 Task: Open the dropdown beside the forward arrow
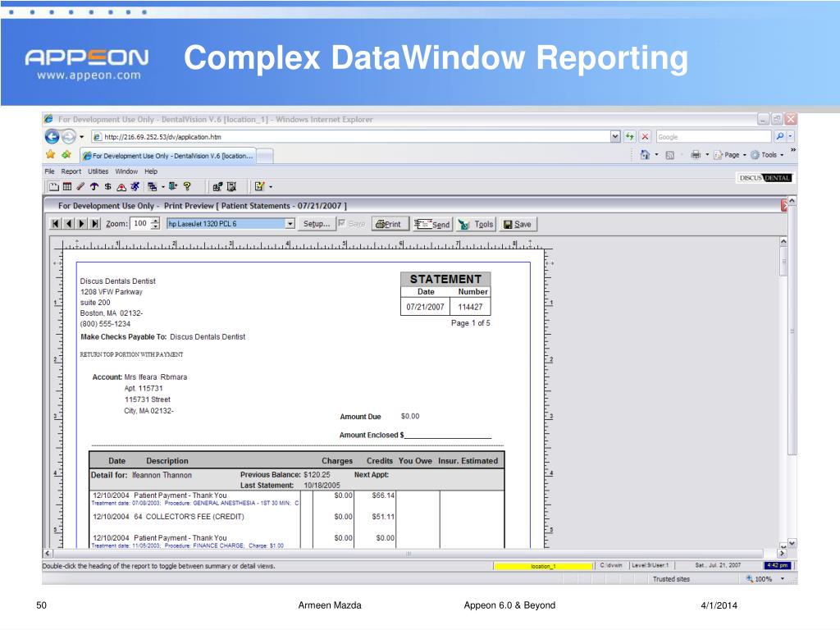(81, 137)
